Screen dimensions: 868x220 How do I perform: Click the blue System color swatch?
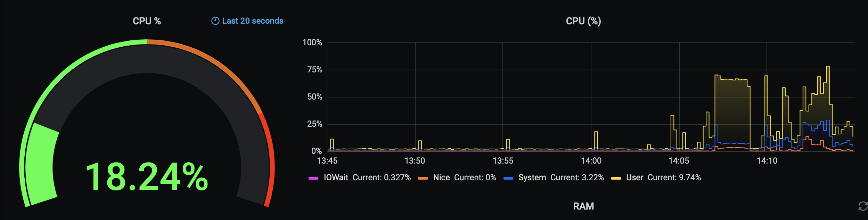point(508,178)
